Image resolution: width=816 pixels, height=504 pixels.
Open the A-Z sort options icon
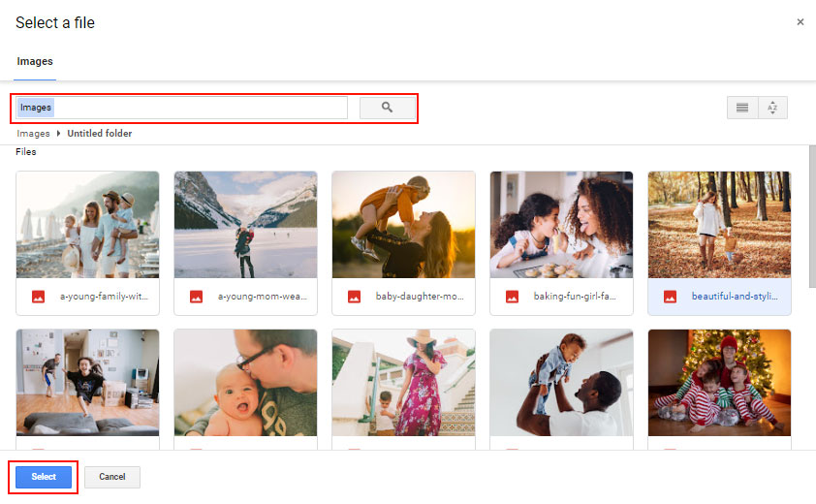point(772,108)
